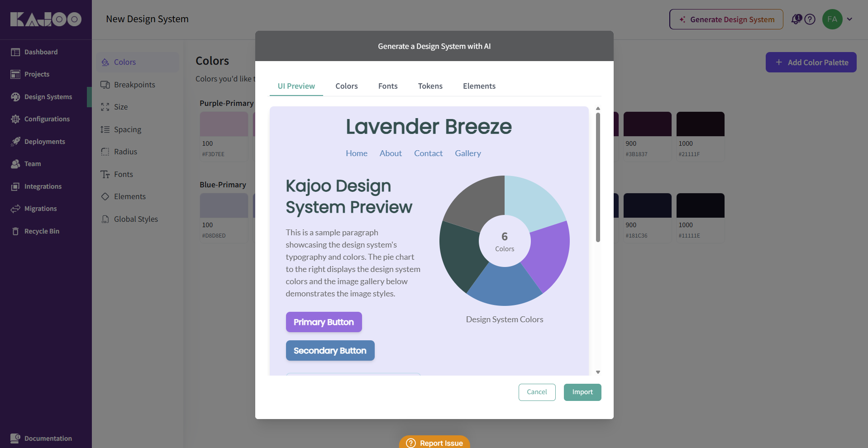Open the Projects sidebar icon
The image size is (868, 448).
[x=15, y=74]
